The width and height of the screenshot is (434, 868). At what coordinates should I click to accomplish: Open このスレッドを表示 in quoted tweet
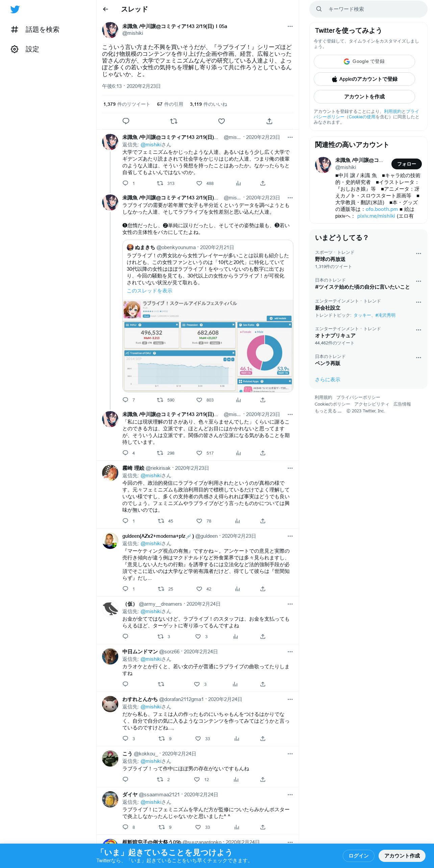149,291
